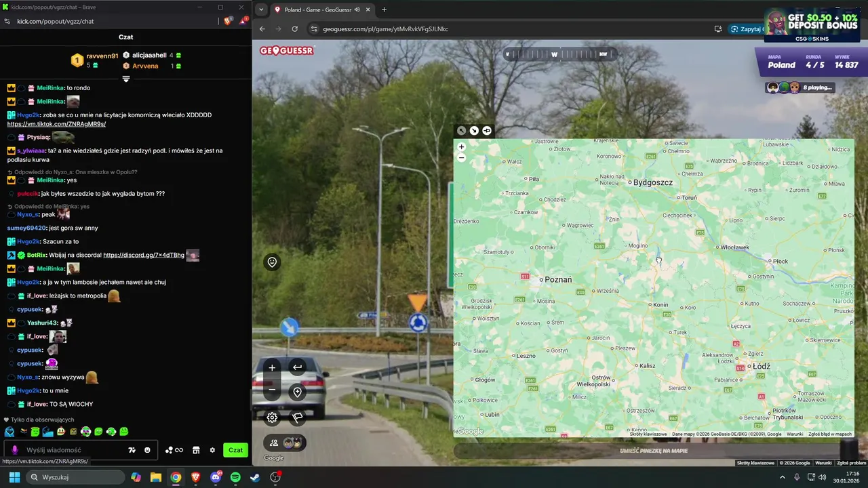Click s_ylwiaaa username in chat
The height and width of the screenshot is (488, 868).
pos(31,150)
